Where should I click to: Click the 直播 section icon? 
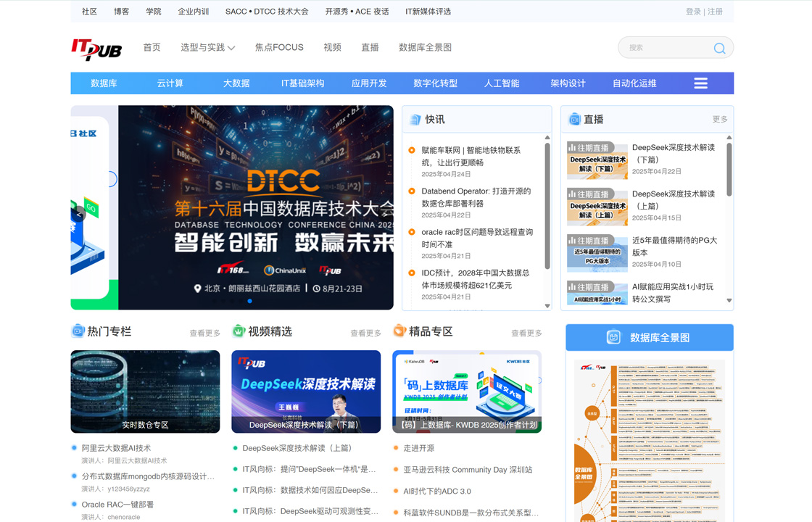[574, 119]
